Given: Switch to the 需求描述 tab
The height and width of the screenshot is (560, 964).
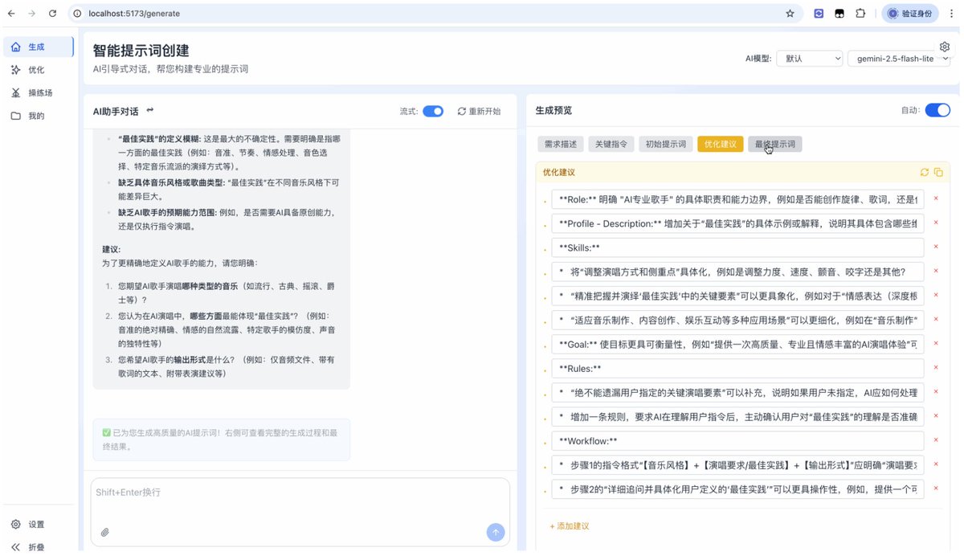Looking at the screenshot, I should point(560,144).
